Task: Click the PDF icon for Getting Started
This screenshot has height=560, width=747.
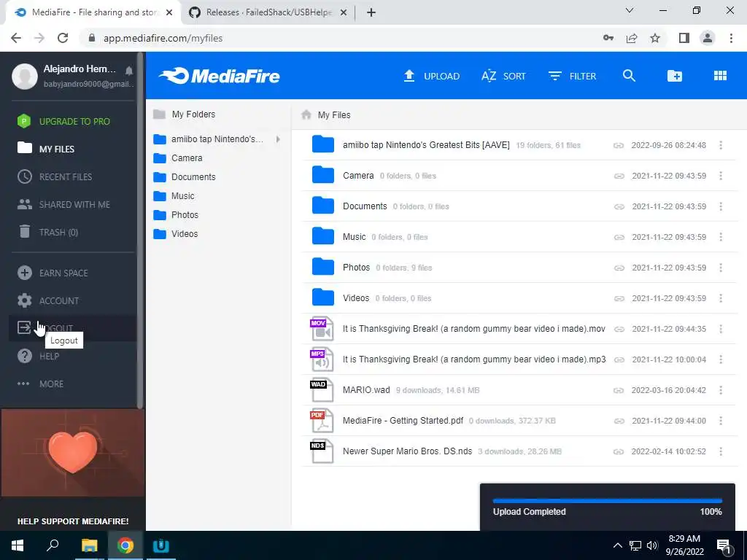Action: pos(322,421)
